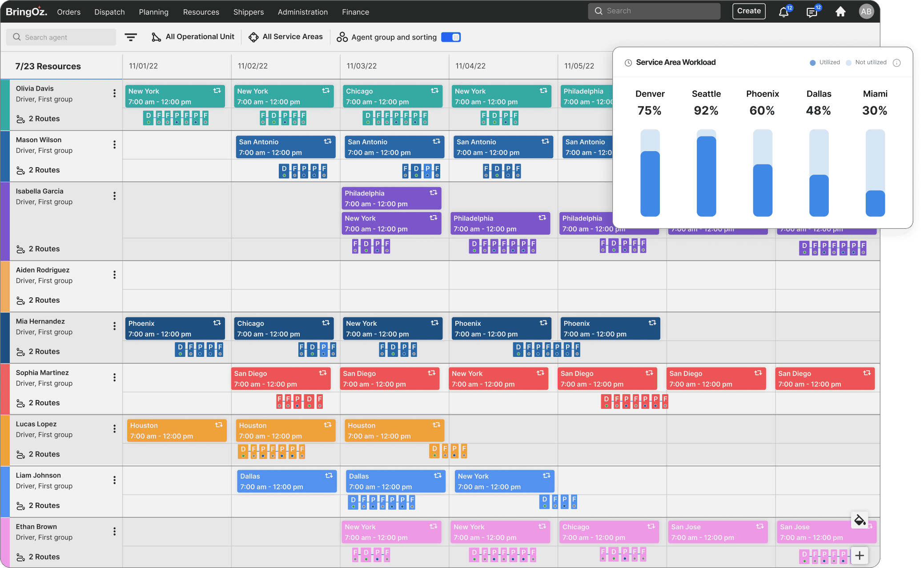Click the Seattle workload bar

coord(706,173)
